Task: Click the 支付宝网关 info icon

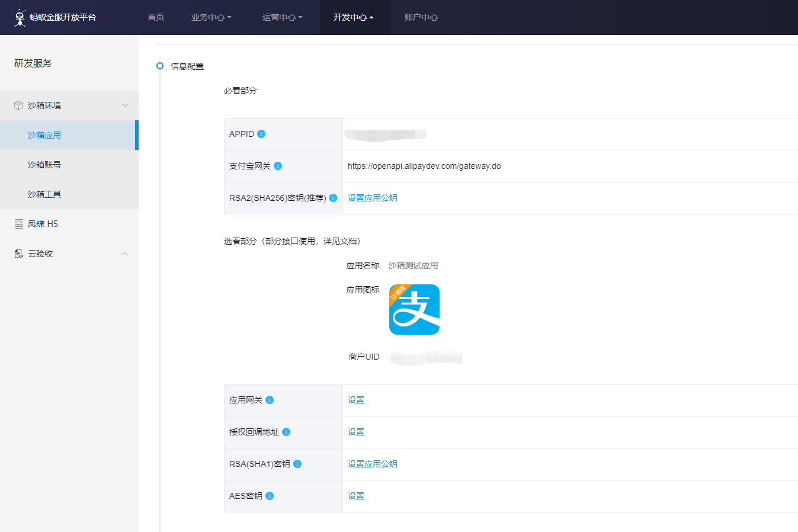Action: coord(277,166)
